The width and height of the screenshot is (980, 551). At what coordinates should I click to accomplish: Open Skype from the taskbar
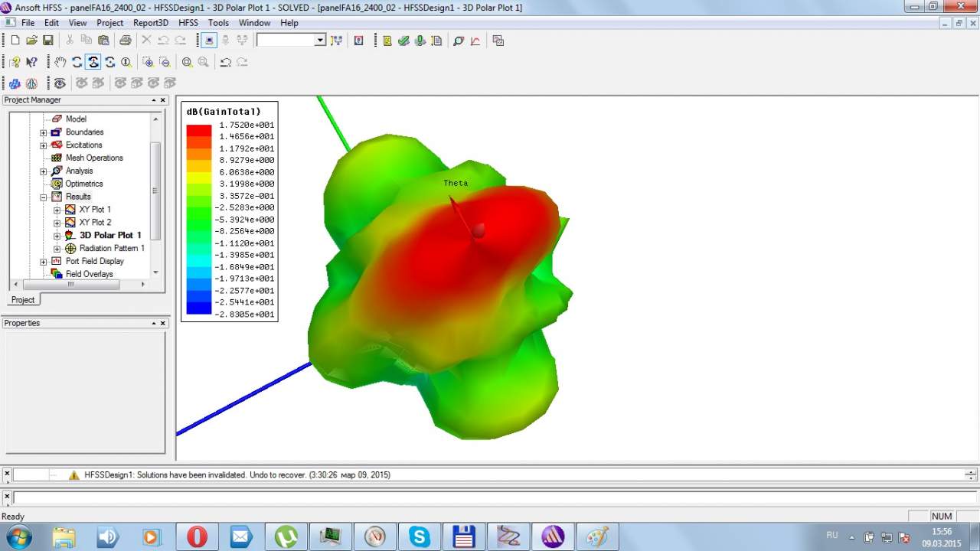click(420, 536)
